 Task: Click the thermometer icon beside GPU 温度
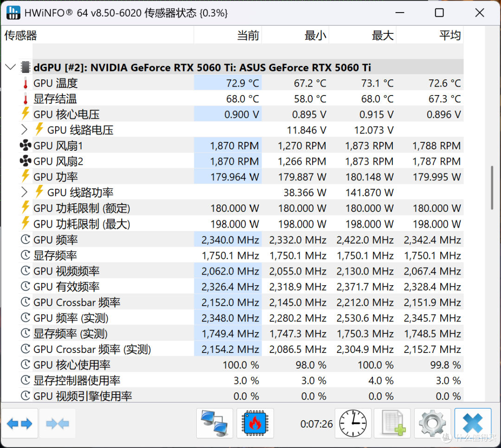(x=26, y=83)
